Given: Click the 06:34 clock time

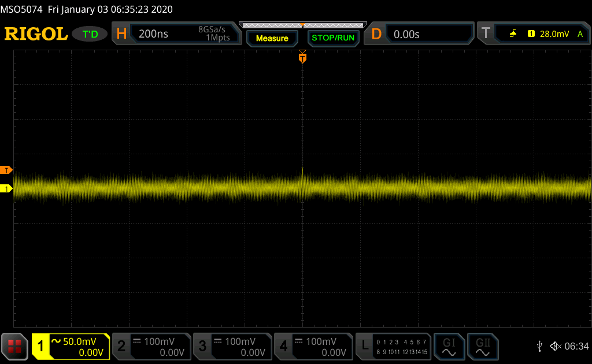Looking at the screenshot, I should coord(576,346).
